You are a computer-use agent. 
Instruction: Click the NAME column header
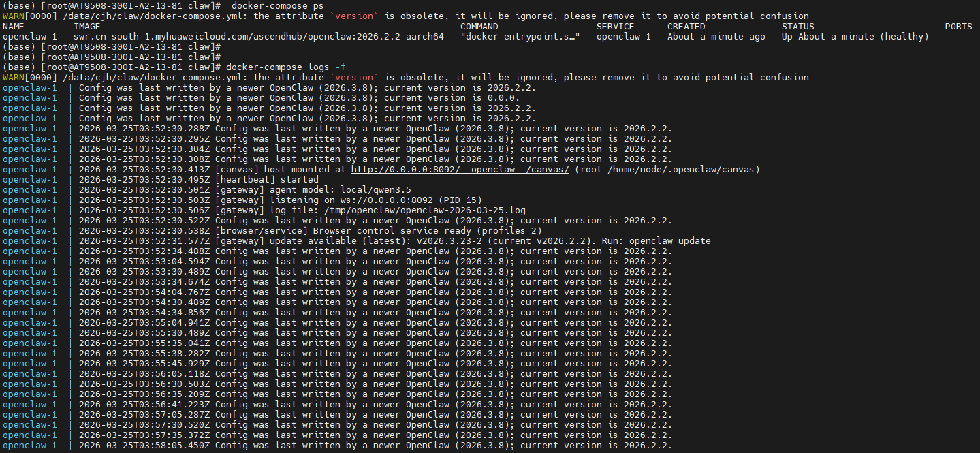14,27
